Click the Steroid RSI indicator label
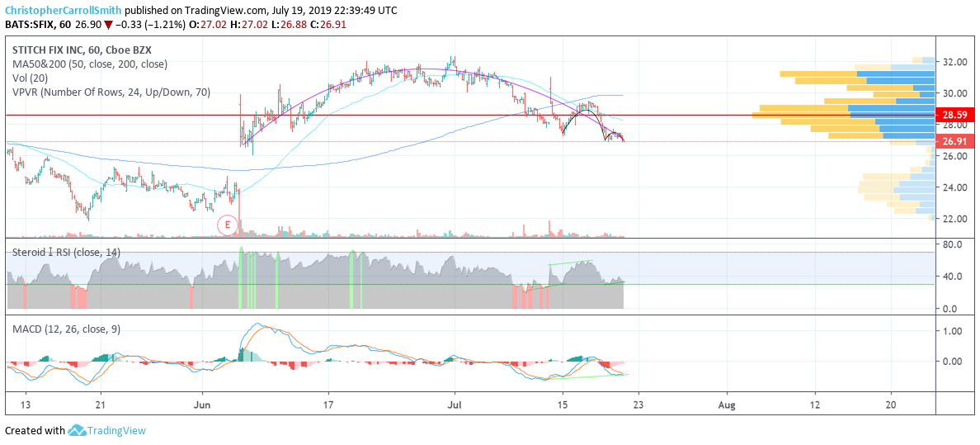Image resolution: width=980 pixels, height=445 pixels. click(66, 253)
